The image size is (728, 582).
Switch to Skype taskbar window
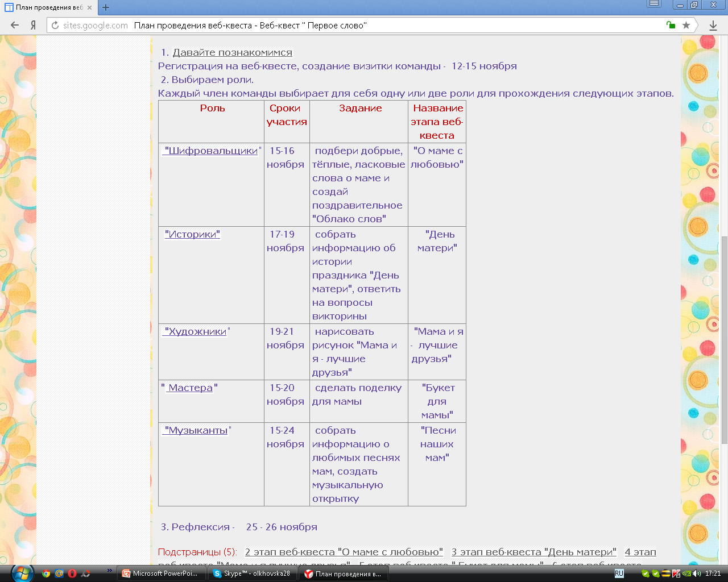point(251,573)
